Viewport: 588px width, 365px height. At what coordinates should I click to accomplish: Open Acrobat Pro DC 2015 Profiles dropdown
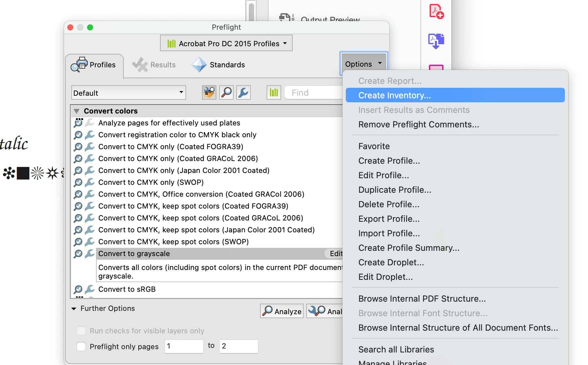pos(226,43)
